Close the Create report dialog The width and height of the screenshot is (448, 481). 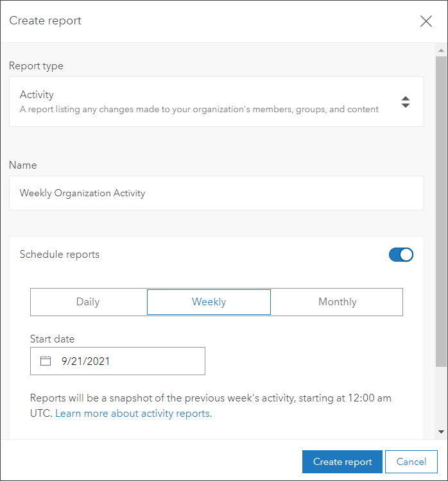tap(426, 21)
